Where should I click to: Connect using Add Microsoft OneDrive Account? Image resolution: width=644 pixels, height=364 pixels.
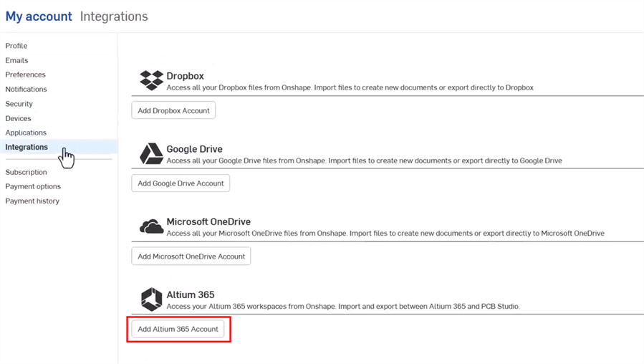pos(191,257)
